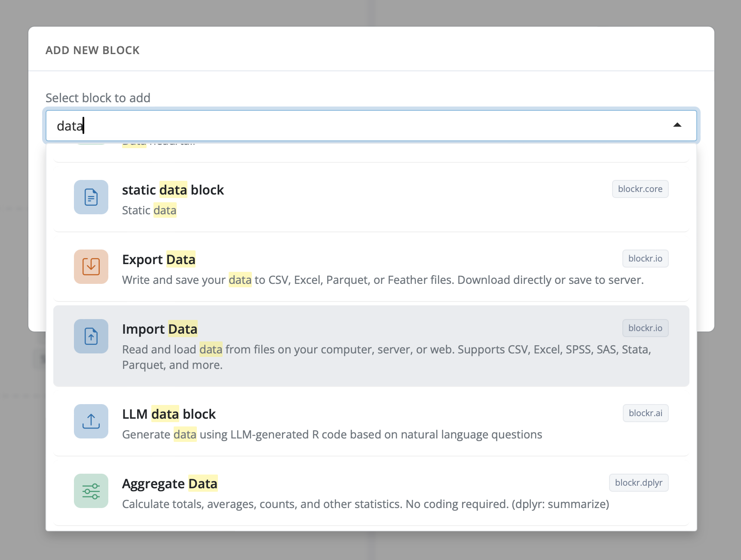The image size is (741, 560).
Task: Click the blockr.ai package badge
Action: [645, 413]
